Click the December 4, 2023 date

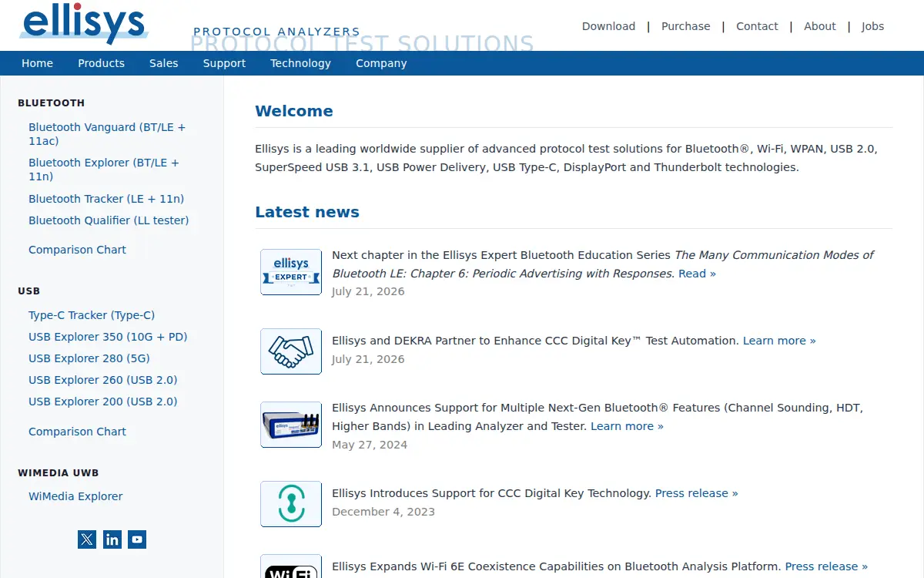pyautogui.click(x=383, y=512)
